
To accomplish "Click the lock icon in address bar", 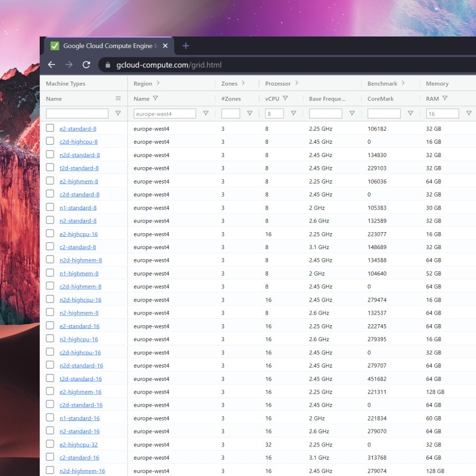I will coord(108,65).
